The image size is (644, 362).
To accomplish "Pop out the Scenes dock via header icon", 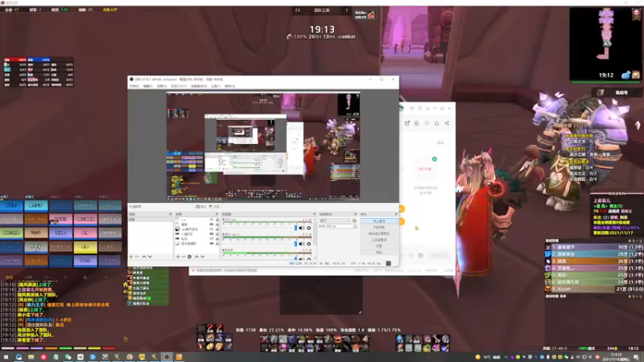I will (171, 214).
